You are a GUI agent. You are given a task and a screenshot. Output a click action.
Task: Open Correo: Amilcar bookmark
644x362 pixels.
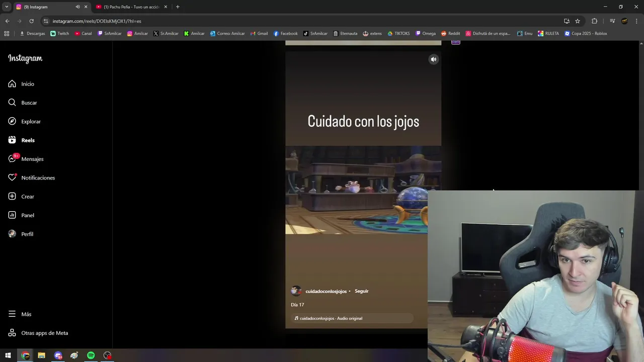tap(227, 34)
